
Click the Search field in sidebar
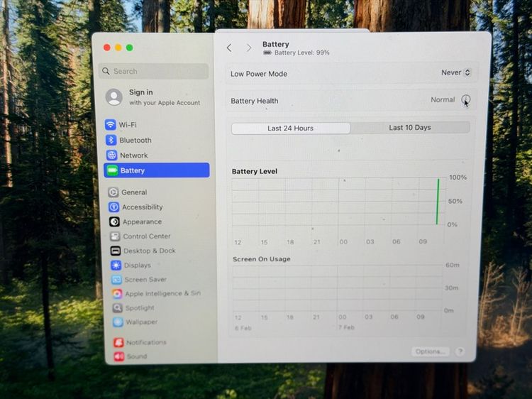point(153,71)
